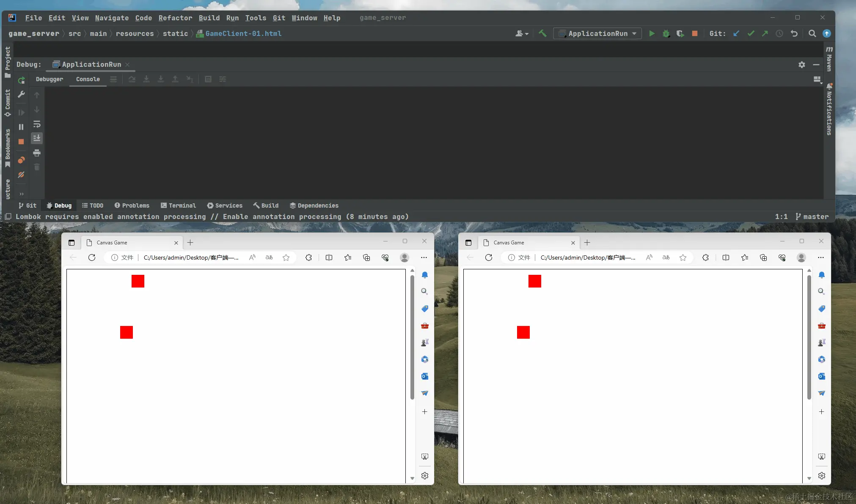Click the Mute Breakpoints icon
The image size is (856, 504).
pos(21,175)
